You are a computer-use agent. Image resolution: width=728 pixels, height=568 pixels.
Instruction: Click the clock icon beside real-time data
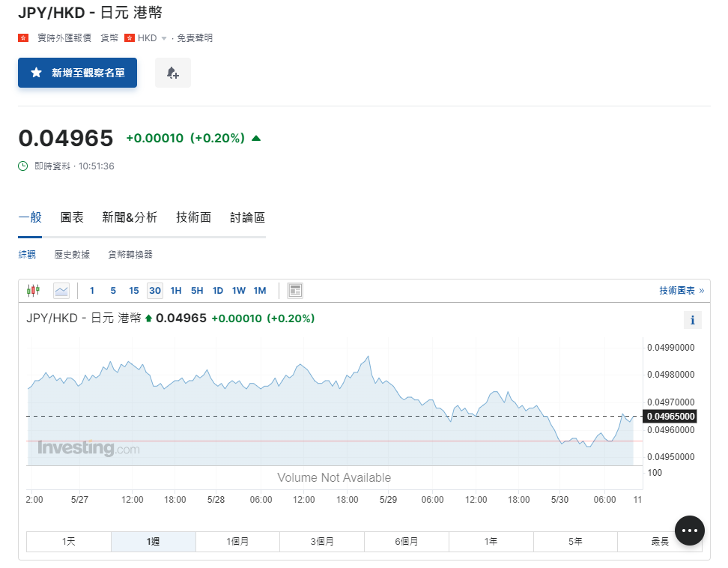point(23,166)
